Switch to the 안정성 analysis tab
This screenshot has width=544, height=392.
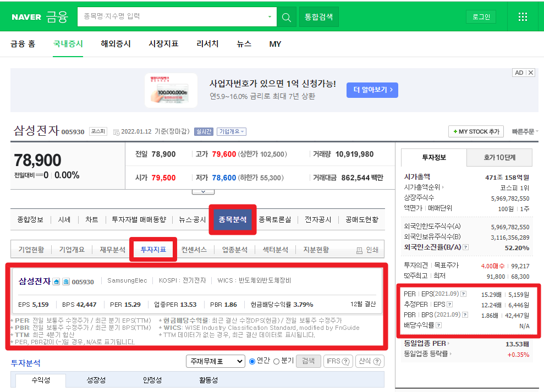tap(152, 380)
